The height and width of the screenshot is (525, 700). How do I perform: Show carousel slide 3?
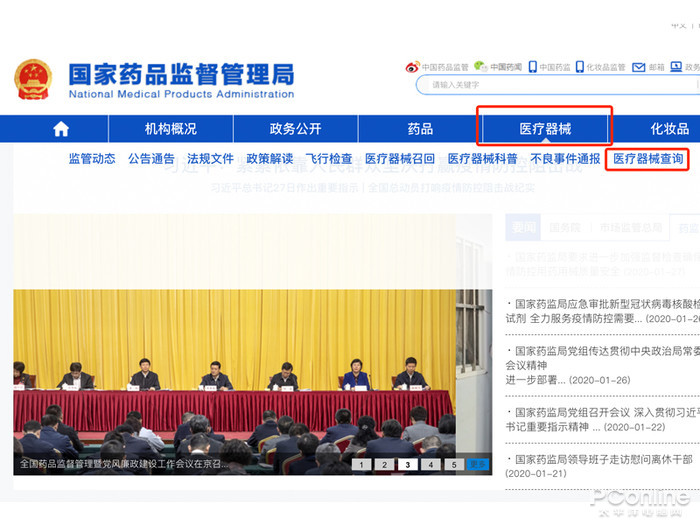(x=408, y=464)
